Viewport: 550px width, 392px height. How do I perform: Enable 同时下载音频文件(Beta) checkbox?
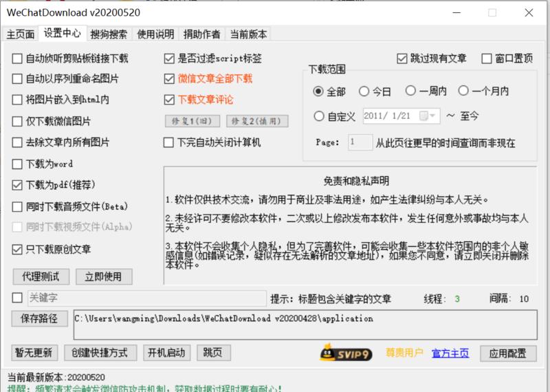point(16,207)
